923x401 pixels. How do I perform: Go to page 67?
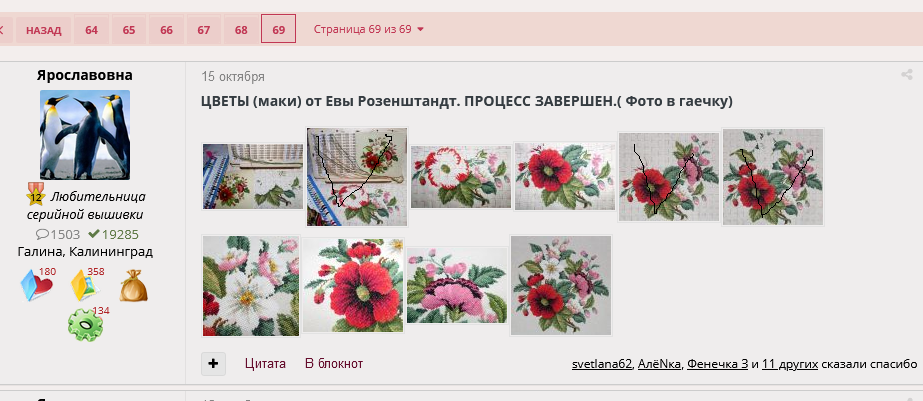204,29
